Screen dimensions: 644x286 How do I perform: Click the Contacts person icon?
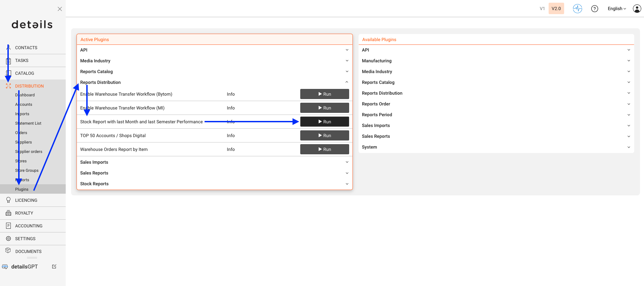[8, 47]
